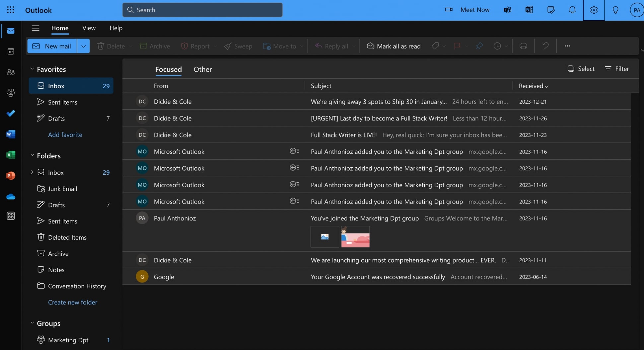
Task: Click Create new folder link
Action: tap(72, 302)
